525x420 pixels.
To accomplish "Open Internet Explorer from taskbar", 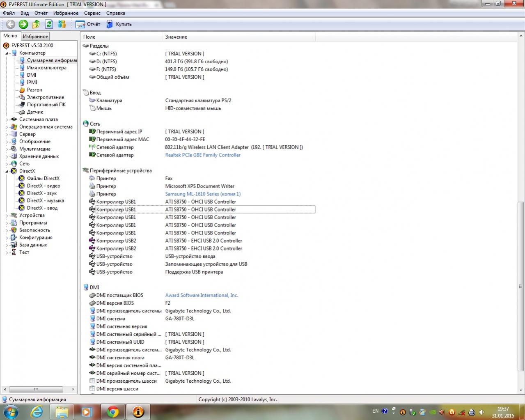I will coord(37,412).
